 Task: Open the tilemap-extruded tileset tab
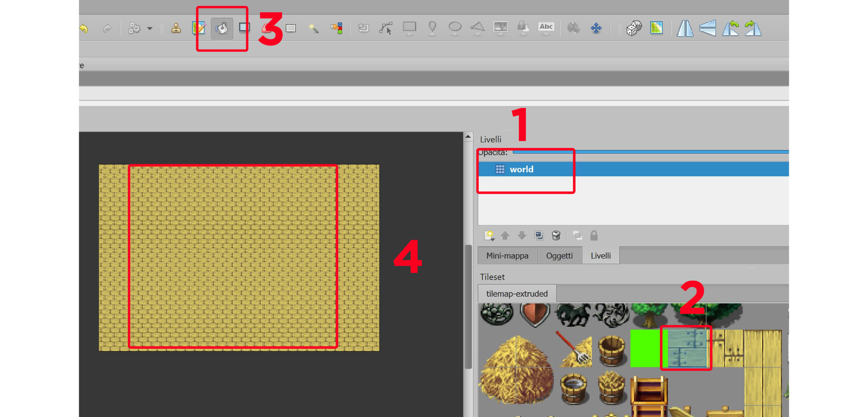[517, 294]
